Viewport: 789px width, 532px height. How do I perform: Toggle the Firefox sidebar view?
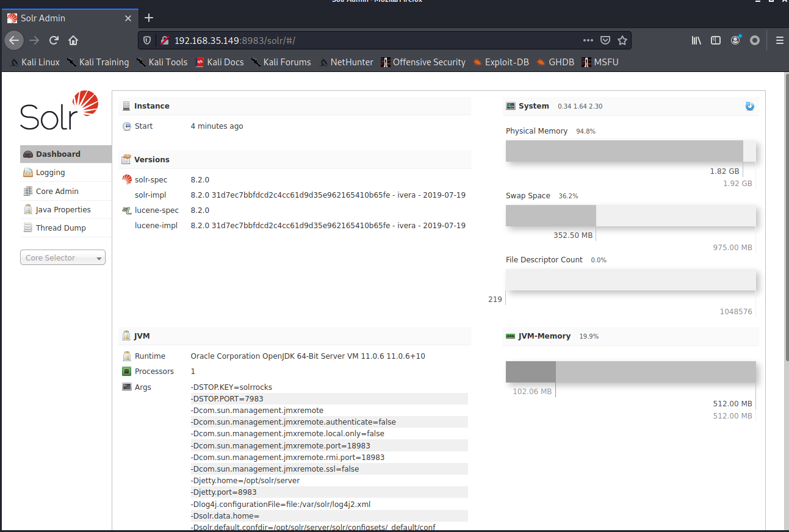(x=716, y=40)
